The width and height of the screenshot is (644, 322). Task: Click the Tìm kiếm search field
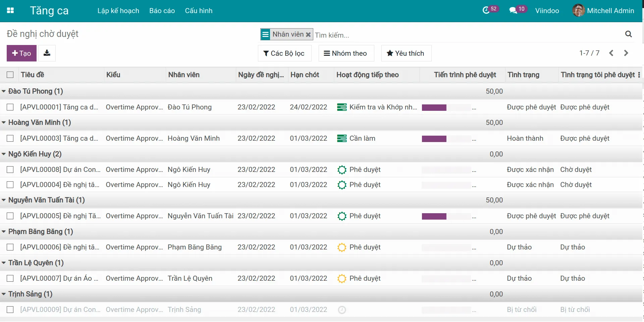[x=369, y=35]
